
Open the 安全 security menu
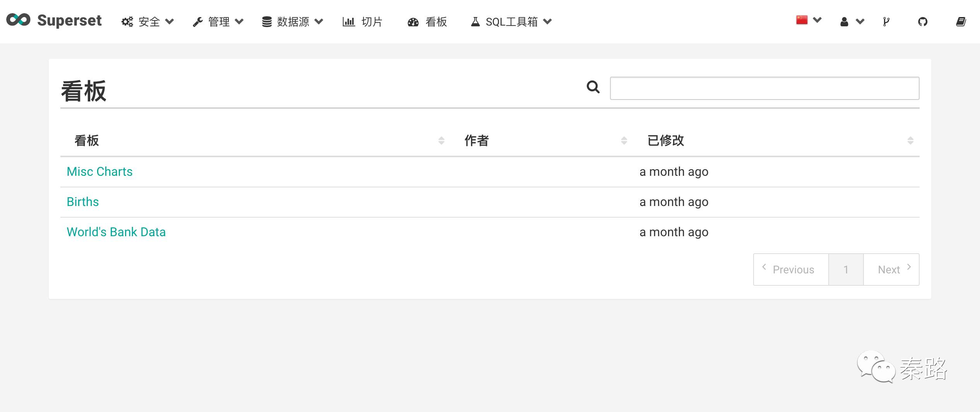(147, 22)
